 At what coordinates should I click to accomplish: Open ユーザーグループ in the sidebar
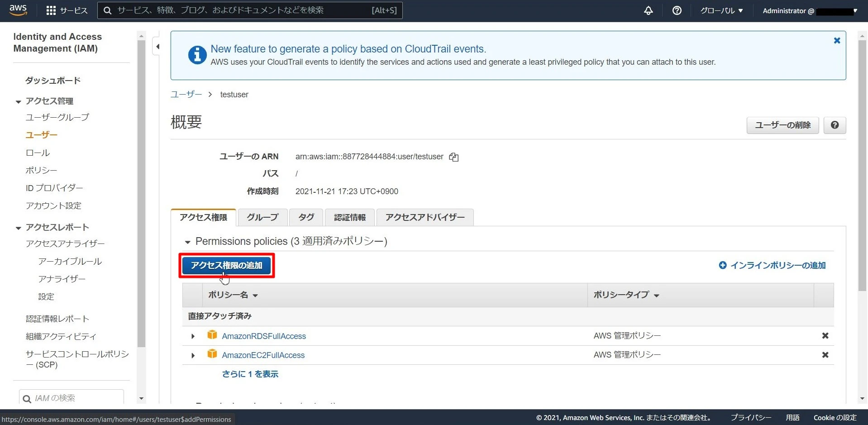57,117
